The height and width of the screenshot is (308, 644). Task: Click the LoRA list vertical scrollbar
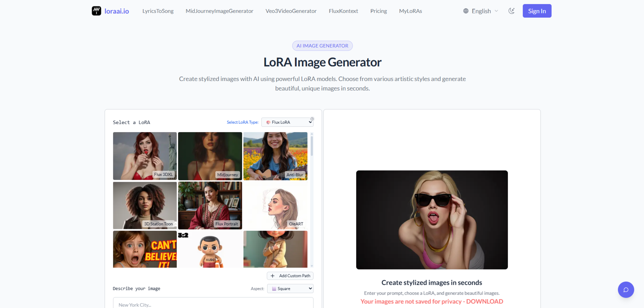pos(311,146)
